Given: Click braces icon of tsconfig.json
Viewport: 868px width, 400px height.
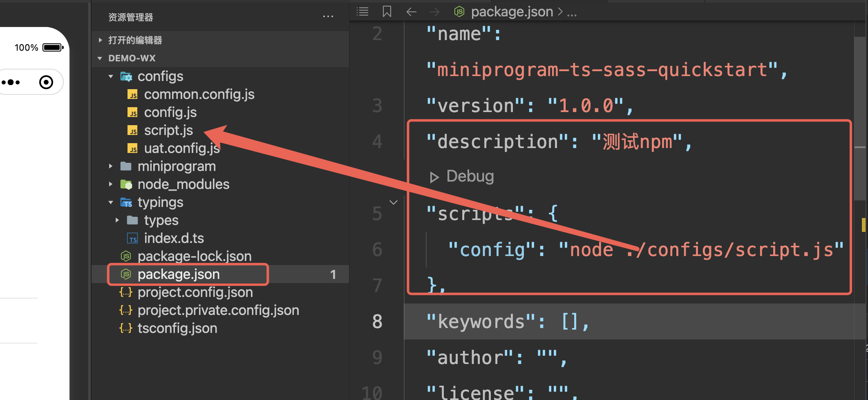Looking at the screenshot, I should click(x=126, y=328).
